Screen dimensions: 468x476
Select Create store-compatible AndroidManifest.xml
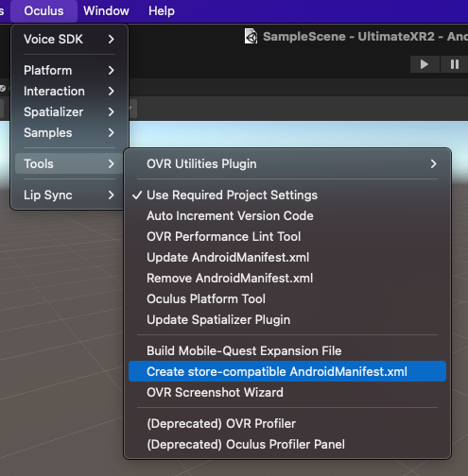click(287, 371)
